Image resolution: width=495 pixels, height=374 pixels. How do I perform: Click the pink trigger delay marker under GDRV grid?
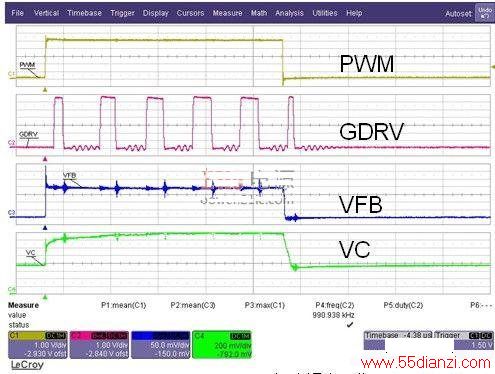45,159
